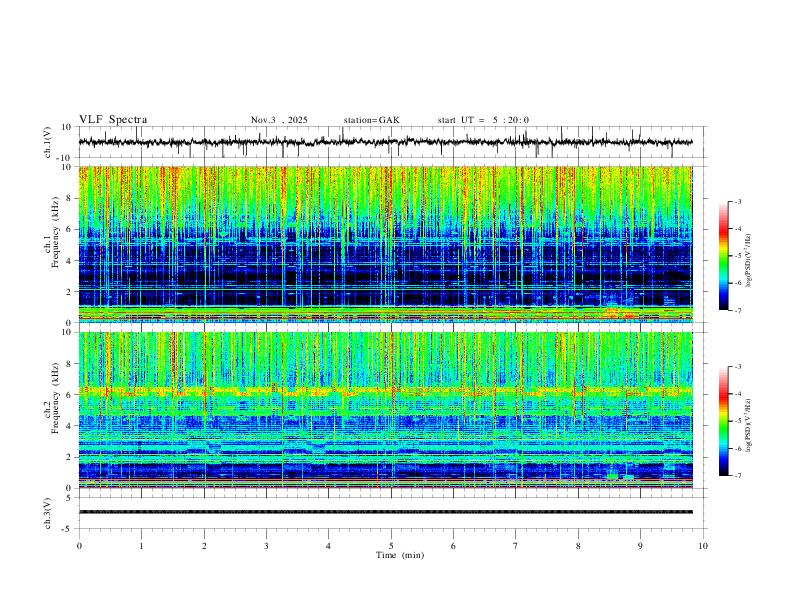792x612 pixels.
Task: Click the "8" kHz tick of ch.1 spectrogram
Action: coord(69,198)
